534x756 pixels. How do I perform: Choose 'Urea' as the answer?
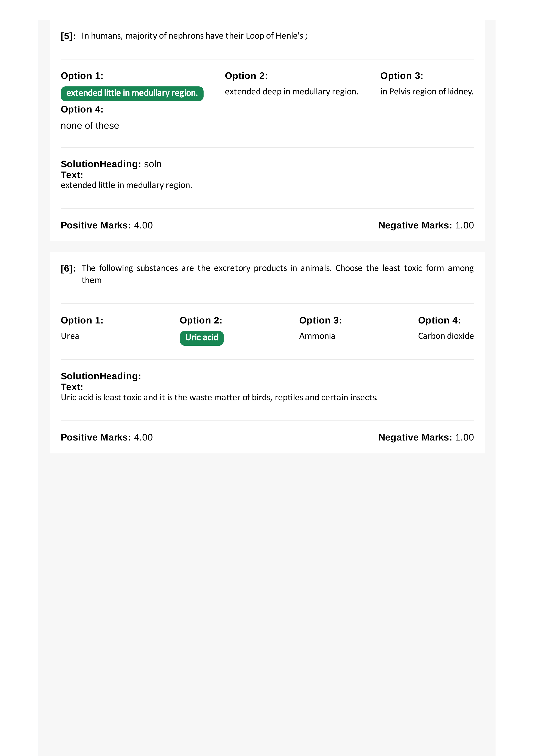70,336
